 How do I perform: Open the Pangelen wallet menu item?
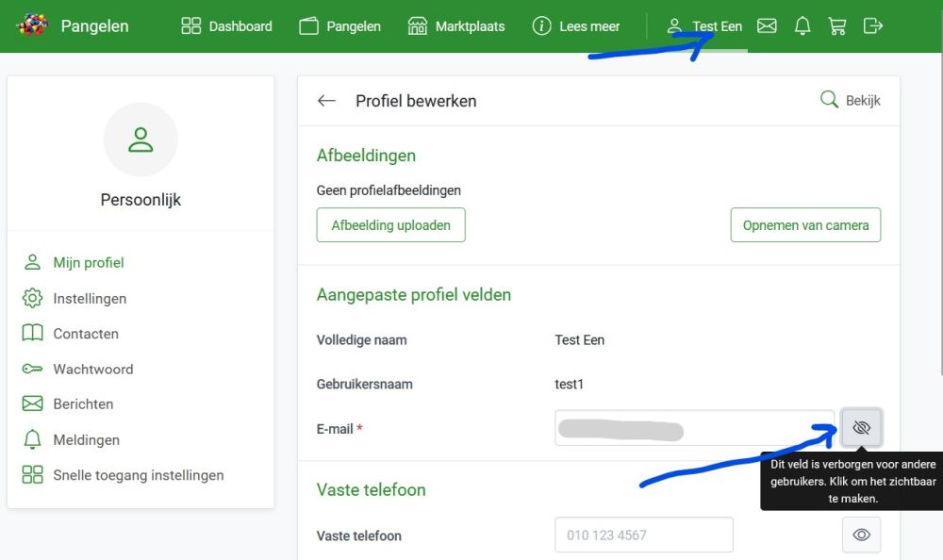click(x=339, y=25)
